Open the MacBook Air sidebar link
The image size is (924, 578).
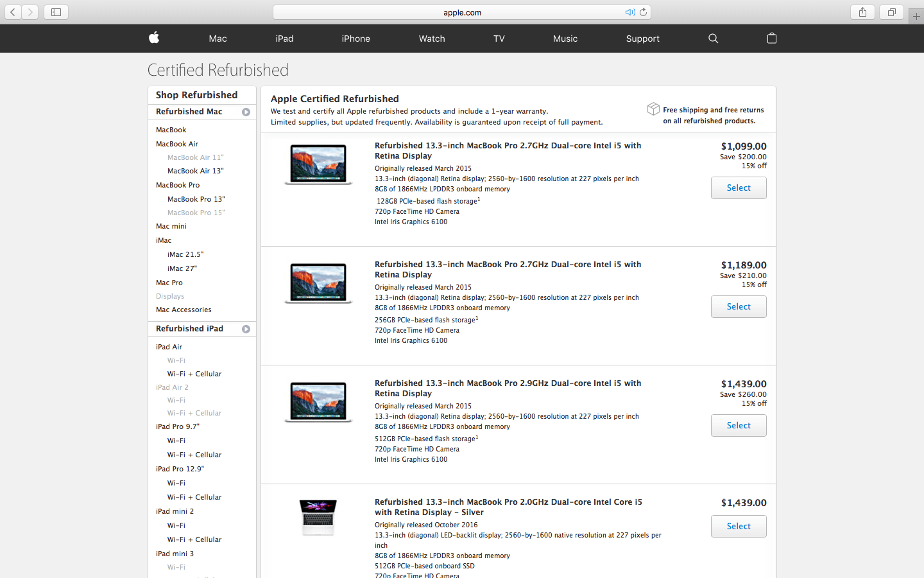[x=177, y=144]
